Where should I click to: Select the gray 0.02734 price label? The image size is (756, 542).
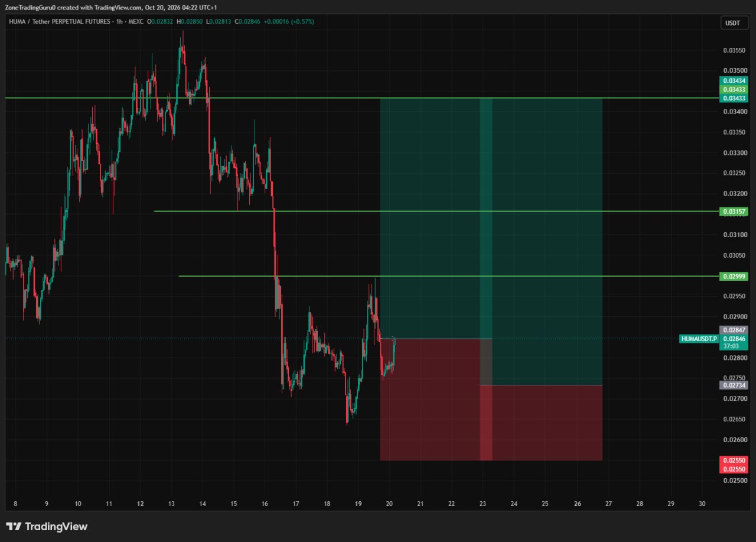(734, 385)
